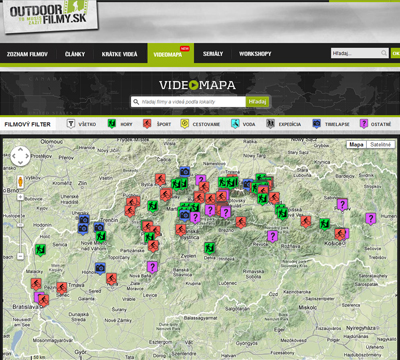
Task: Open the Seriály menu item
Action: tap(213, 54)
